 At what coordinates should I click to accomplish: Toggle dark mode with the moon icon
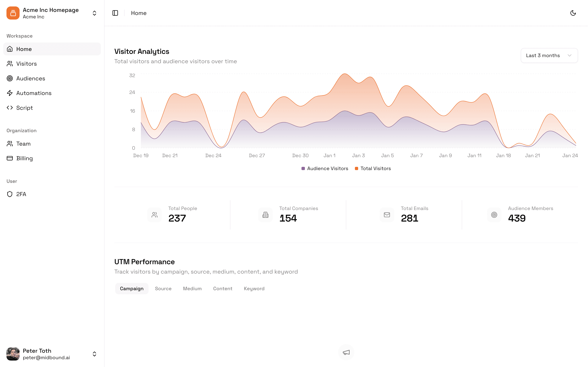pos(573,13)
